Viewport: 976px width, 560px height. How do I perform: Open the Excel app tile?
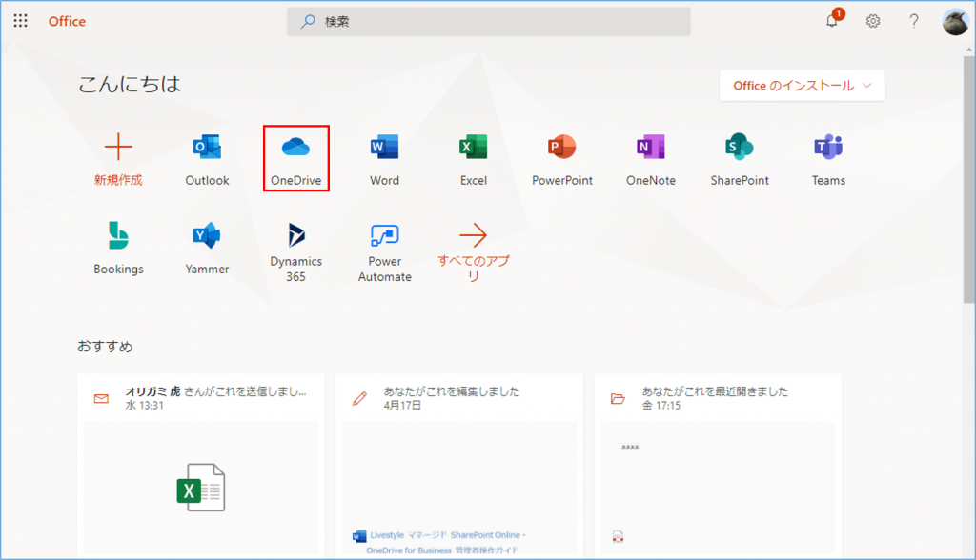pyautogui.click(x=474, y=160)
